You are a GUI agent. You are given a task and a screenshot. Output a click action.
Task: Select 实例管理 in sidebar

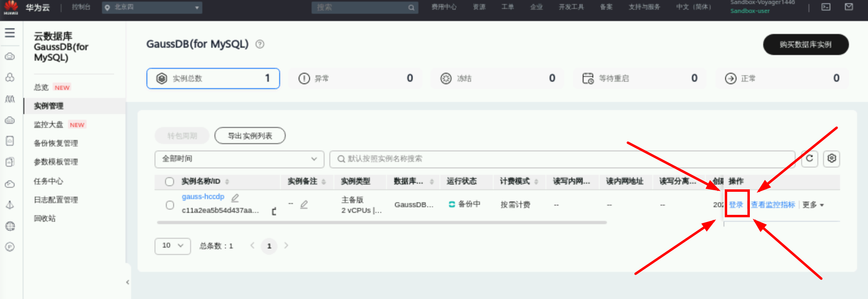coord(49,106)
